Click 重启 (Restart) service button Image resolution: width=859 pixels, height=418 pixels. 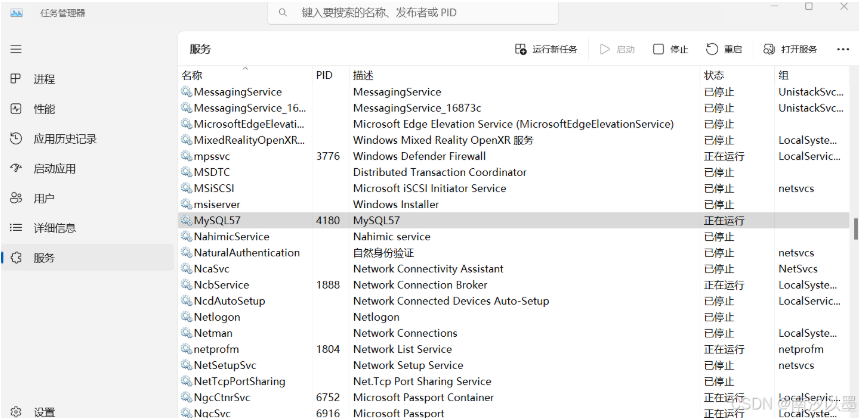(724, 49)
